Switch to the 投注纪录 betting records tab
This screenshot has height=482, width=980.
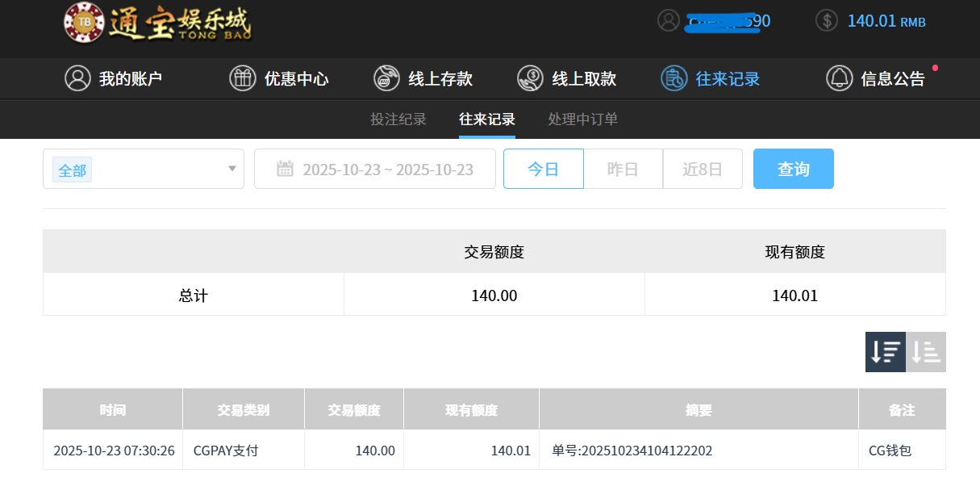pyautogui.click(x=397, y=119)
